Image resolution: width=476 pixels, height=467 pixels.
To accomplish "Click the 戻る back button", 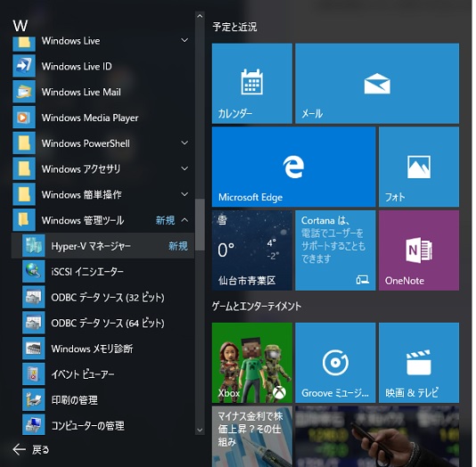I will pos(31,449).
